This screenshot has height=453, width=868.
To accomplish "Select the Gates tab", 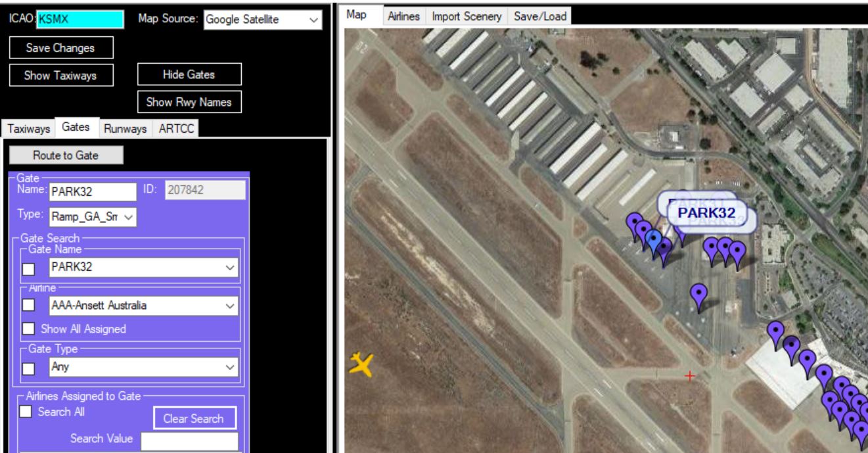I will coord(77,129).
